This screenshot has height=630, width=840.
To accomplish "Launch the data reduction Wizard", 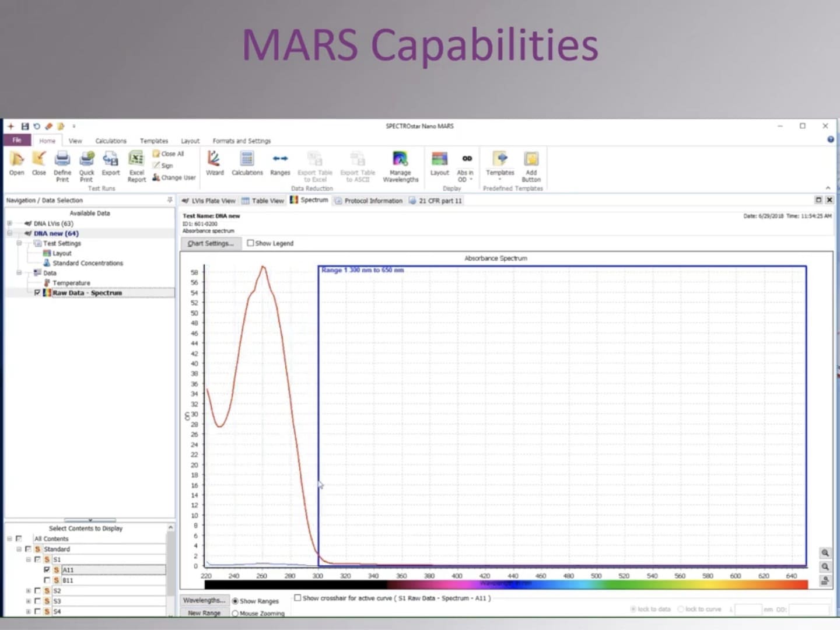I will 215,163.
